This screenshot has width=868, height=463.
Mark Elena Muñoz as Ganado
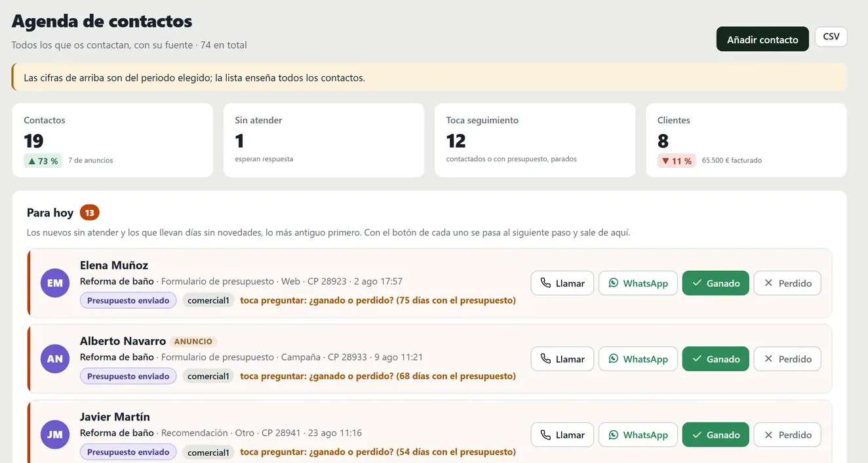point(716,283)
